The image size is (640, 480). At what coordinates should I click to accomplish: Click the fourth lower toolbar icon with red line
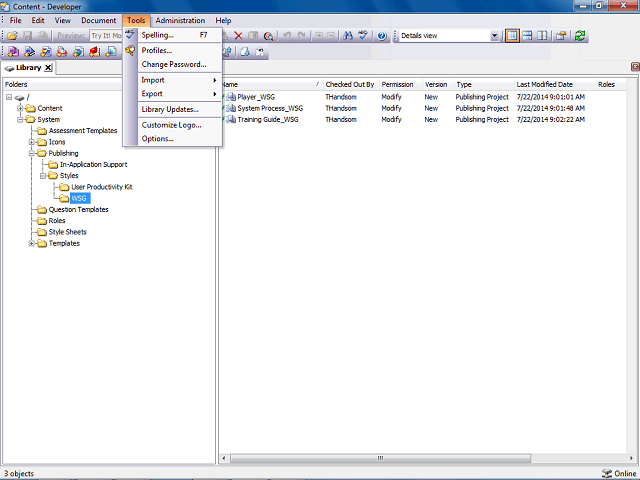coord(62,52)
